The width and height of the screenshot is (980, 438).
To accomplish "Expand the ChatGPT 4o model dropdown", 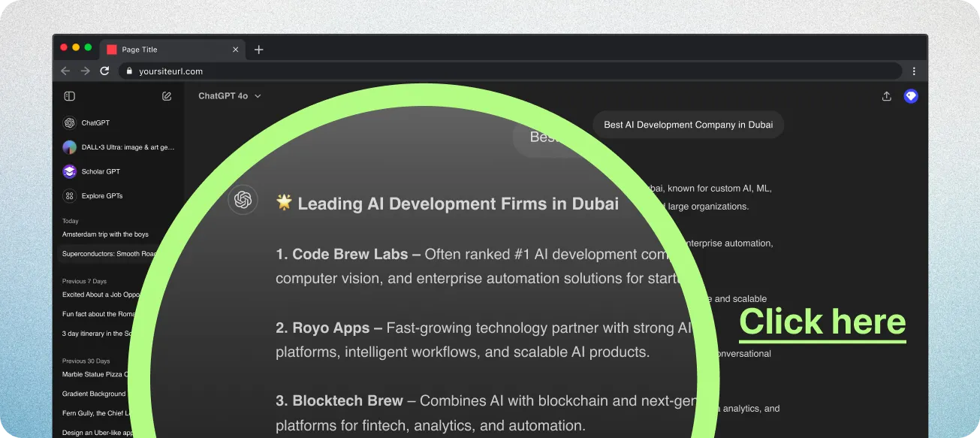I will (x=230, y=96).
